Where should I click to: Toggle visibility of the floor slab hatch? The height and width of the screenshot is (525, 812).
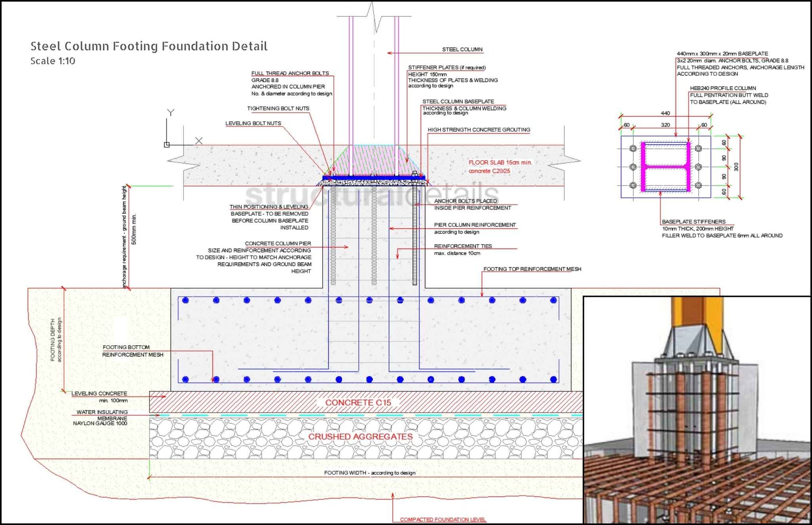click(254, 165)
